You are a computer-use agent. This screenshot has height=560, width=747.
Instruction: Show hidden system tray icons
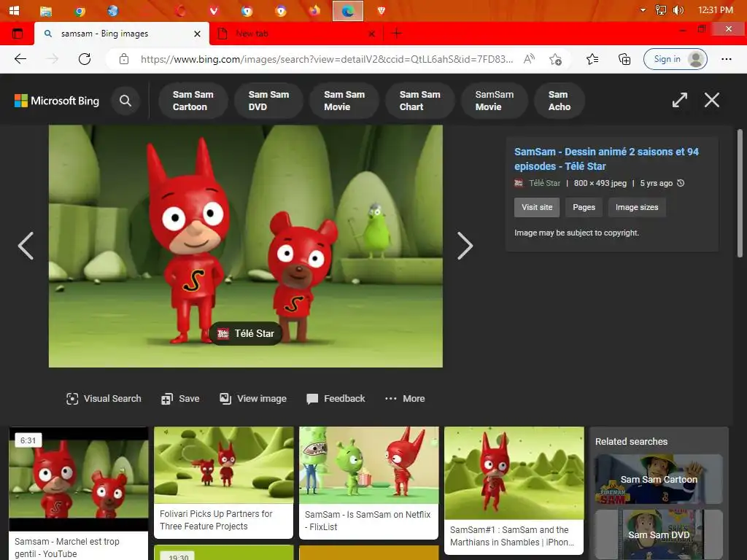pos(643,10)
